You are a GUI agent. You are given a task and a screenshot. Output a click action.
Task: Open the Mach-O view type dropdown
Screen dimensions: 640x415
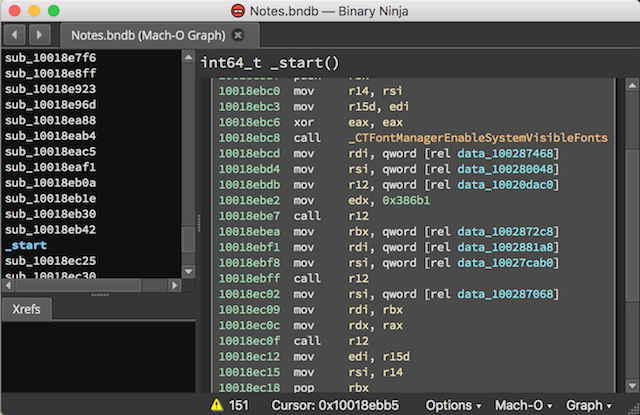(x=524, y=405)
